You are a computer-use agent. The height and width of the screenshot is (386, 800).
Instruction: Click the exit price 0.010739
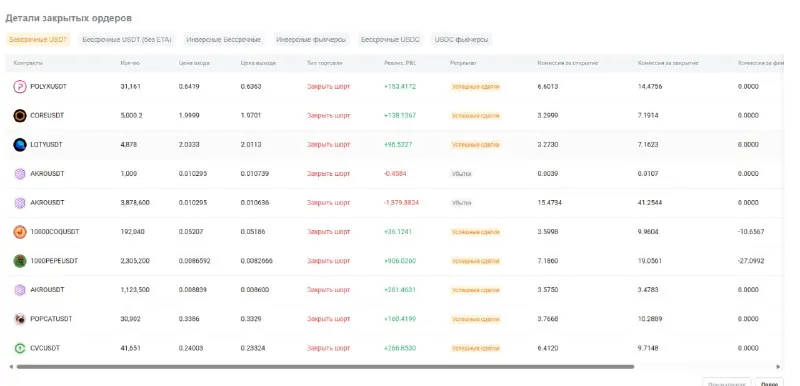[x=255, y=174]
